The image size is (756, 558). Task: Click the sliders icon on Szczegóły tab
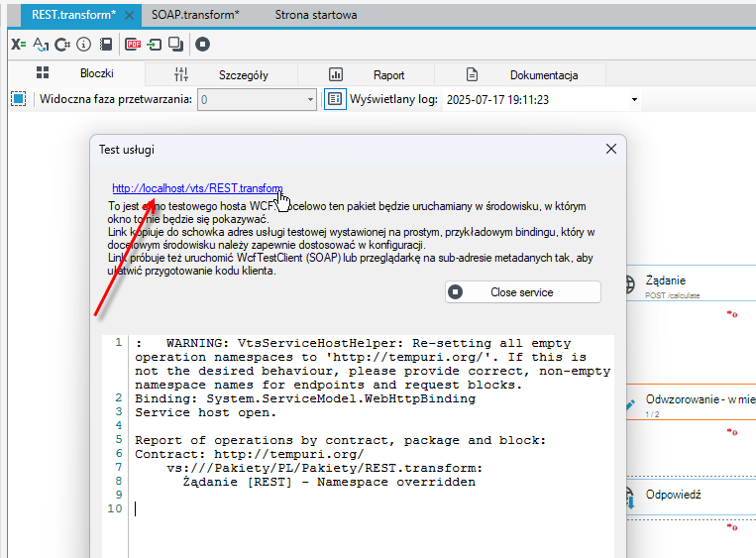pyautogui.click(x=181, y=74)
